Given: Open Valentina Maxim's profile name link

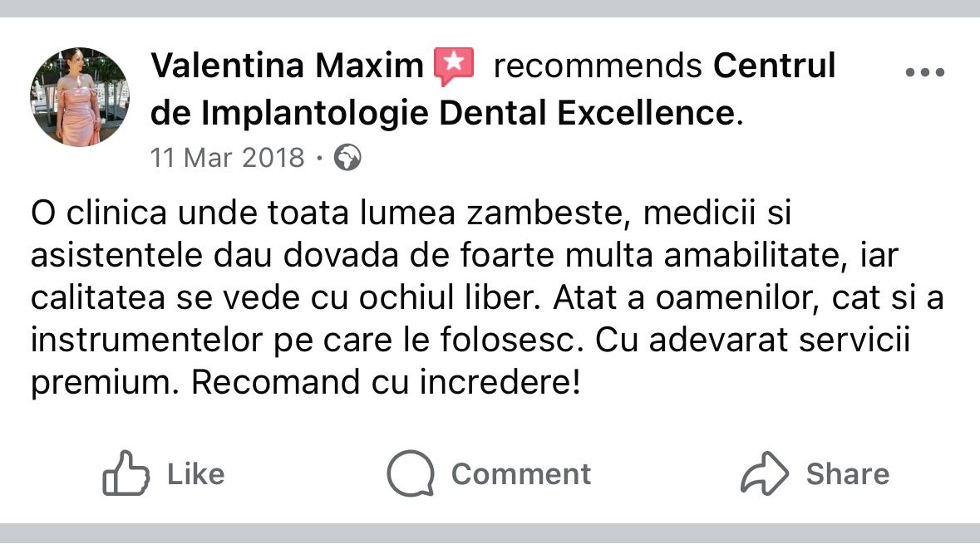Looking at the screenshot, I should 288,66.
